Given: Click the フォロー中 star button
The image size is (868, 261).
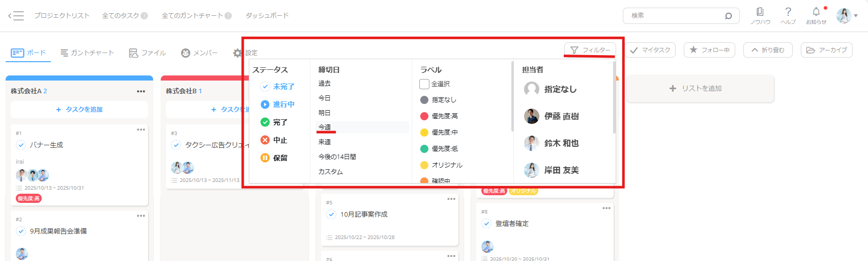Looking at the screenshot, I should pyautogui.click(x=710, y=50).
